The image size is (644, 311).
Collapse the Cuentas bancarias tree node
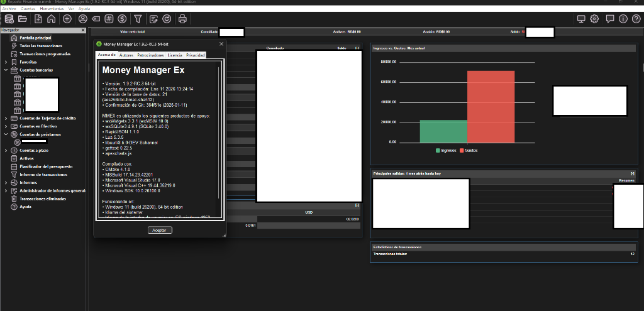6,70
